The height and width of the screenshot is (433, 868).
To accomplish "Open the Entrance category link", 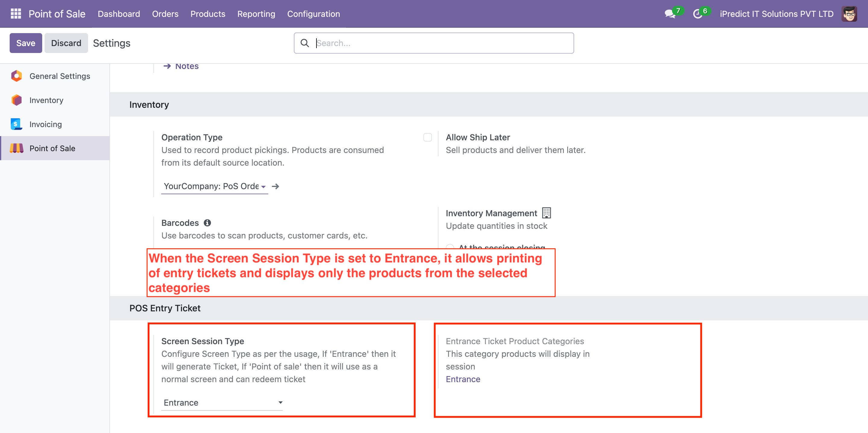I will [463, 379].
